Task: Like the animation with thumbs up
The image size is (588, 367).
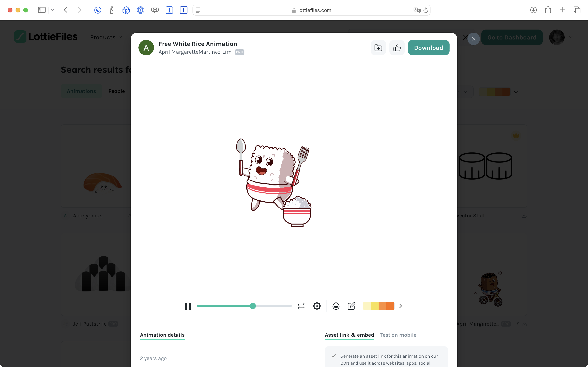Action: [397, 48]
